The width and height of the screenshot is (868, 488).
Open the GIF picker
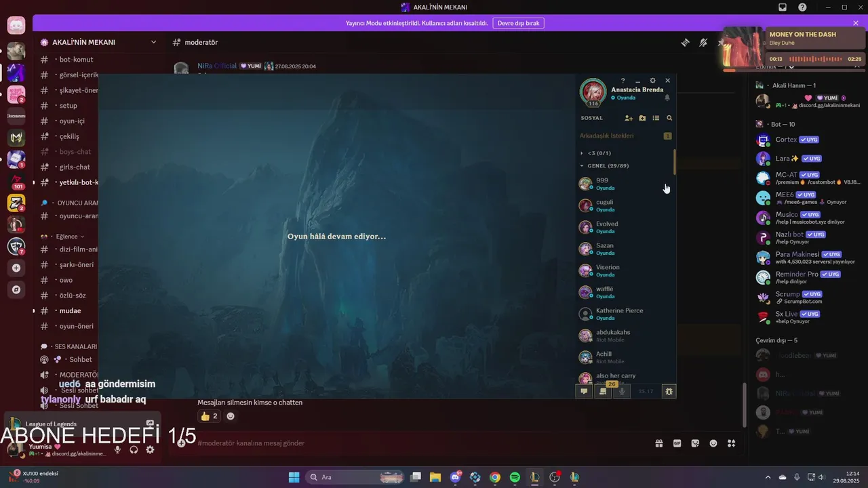click(x=677, y=443)
